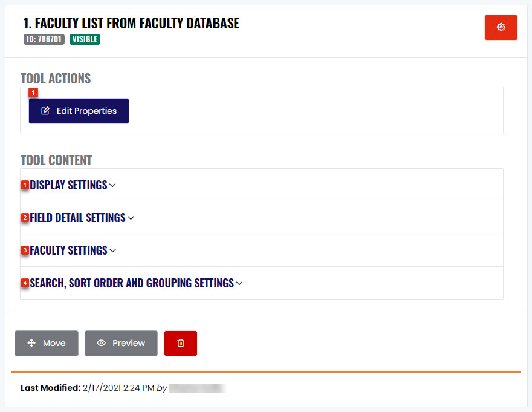Click the eye icon on Preview
This screenshot has height=412, width=532.
point(101,343)
